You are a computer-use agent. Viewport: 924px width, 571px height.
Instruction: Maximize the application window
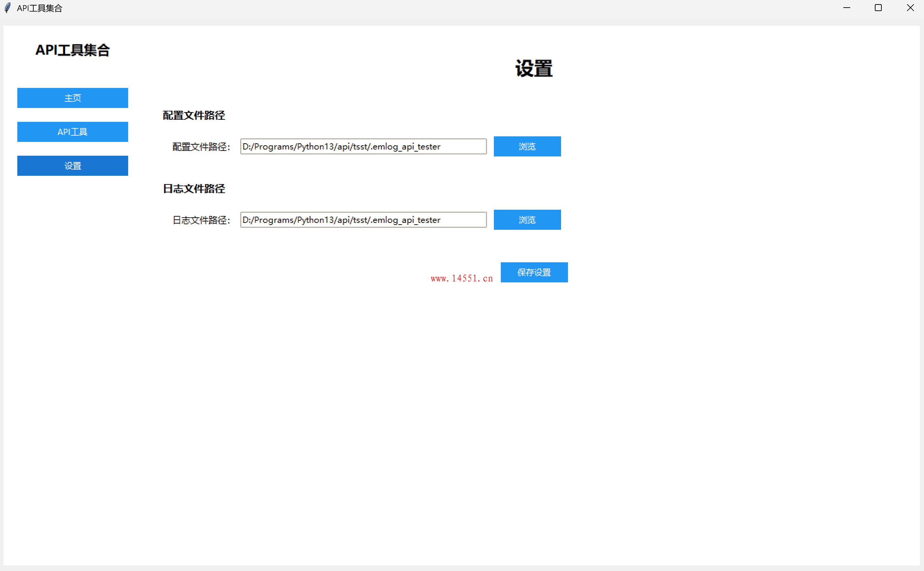[x=878, y=8]
